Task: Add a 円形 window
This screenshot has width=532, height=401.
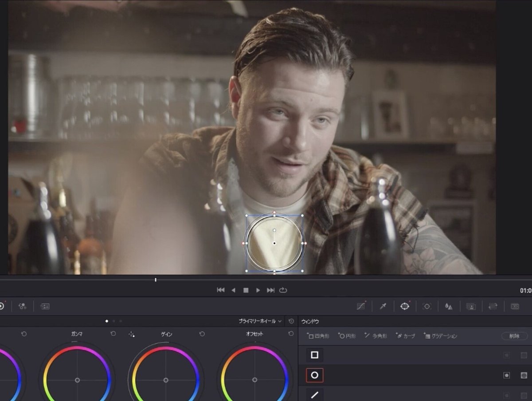Action: point(347,336)
